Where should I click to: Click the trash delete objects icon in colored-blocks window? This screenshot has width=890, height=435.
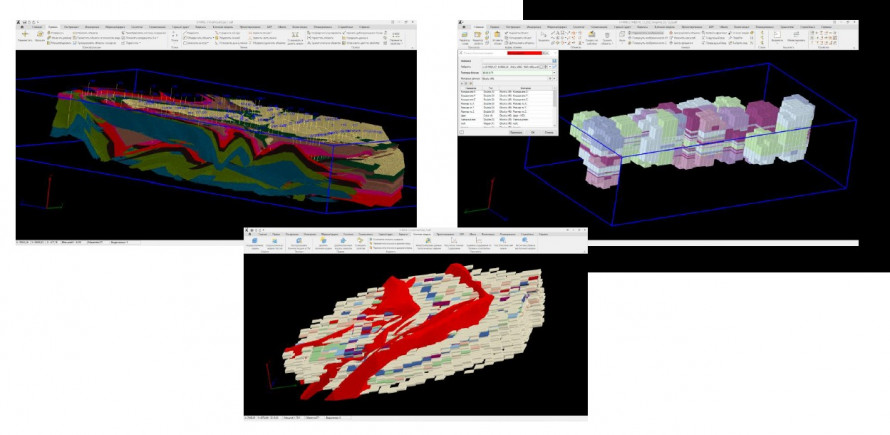tap(607, 35)
